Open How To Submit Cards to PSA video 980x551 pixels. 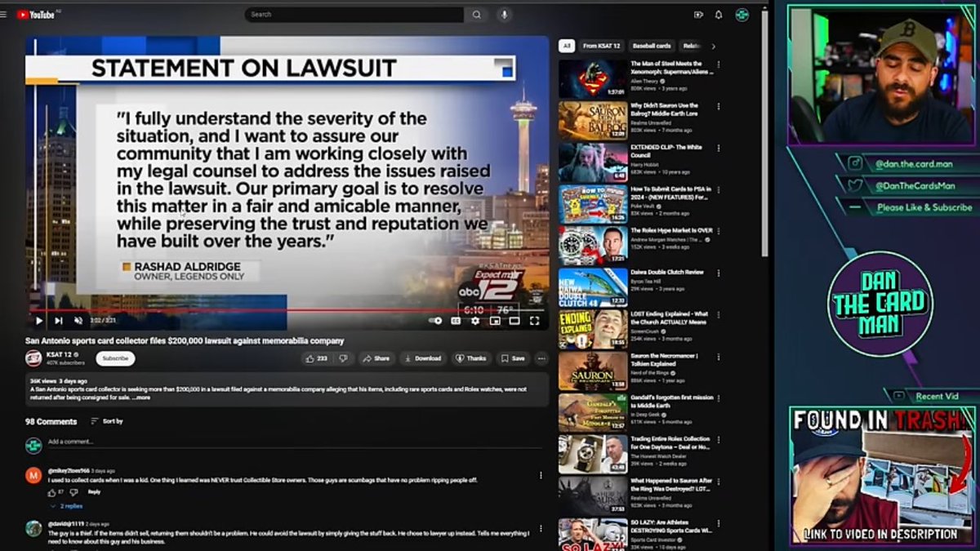point(593,204)
